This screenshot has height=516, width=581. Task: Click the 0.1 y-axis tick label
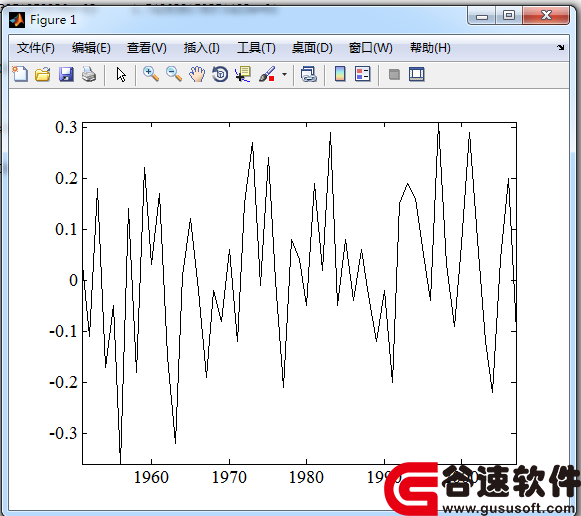point(66,229)
